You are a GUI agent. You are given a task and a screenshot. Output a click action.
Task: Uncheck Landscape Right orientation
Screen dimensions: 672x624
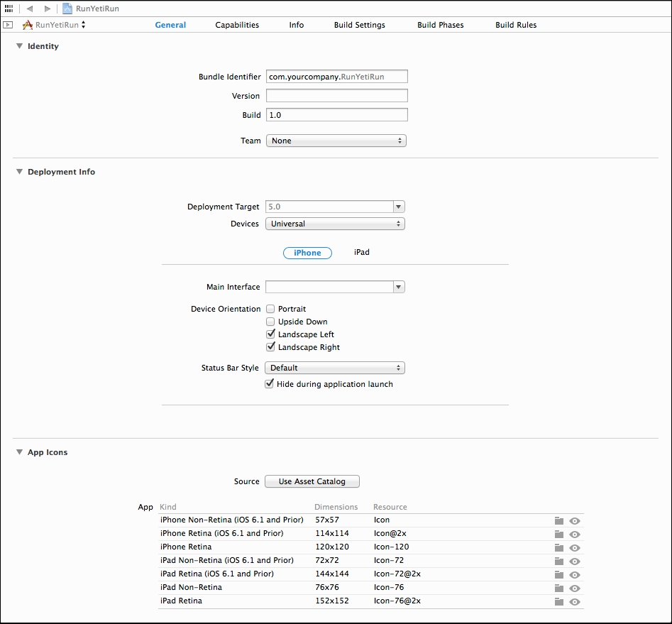(270, 347)
